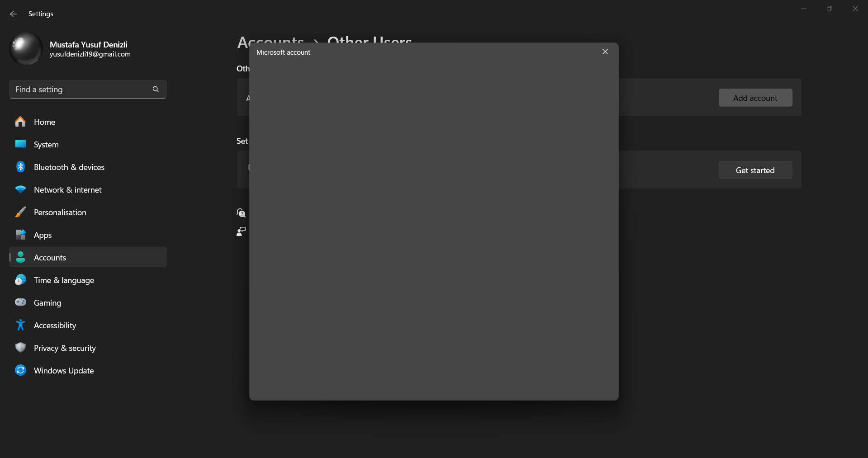This screenshot has width=868, height=458.
Task: Open Bluetooth & devices settings
Action: pos(88,167)
